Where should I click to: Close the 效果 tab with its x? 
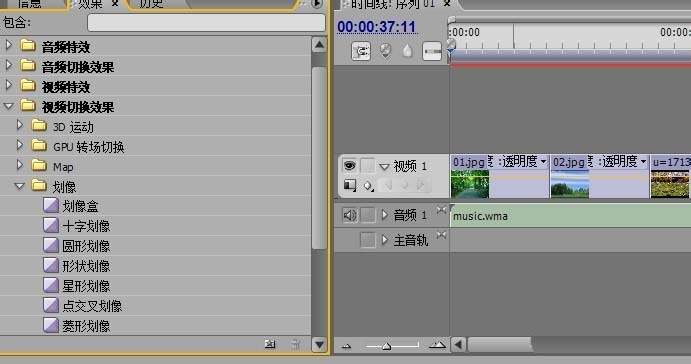click(x=115, y=4)
